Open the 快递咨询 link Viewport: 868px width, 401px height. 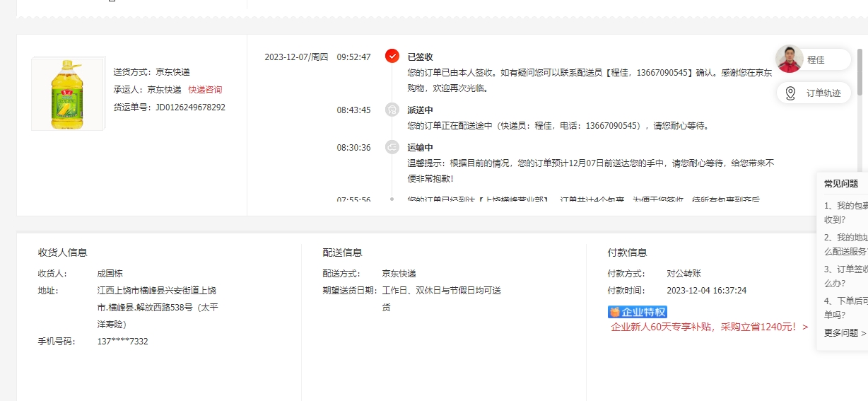[x=205, y=90]
